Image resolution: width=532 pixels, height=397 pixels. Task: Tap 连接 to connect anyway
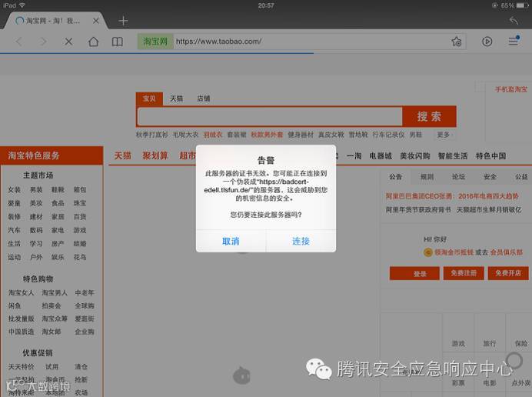coord(301,241)
